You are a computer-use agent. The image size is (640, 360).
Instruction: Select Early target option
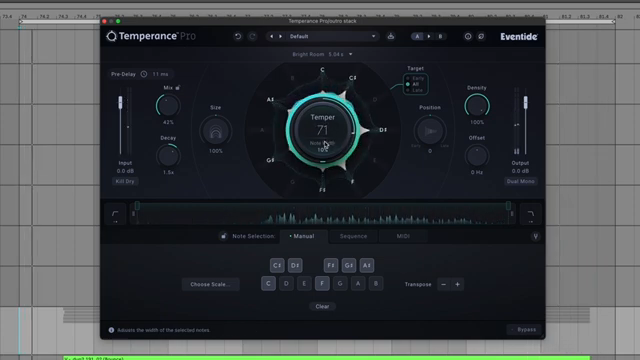pos(416,78)
